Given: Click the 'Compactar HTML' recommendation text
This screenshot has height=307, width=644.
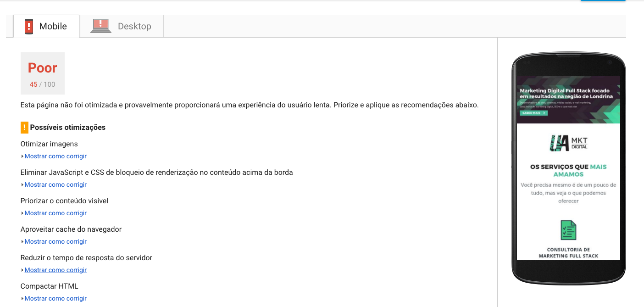Looking at the screenshot, I should pyautogui.click(x=50, y=286).
